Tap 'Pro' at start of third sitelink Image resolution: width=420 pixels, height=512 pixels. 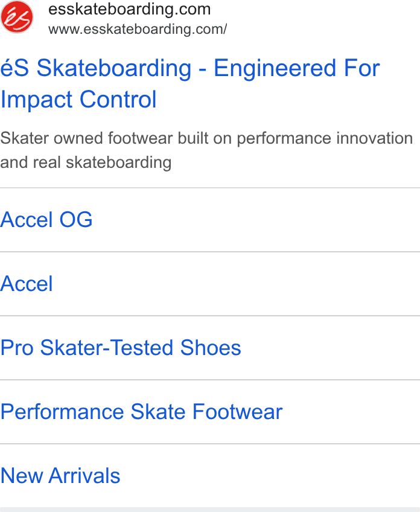(x=17, y=347)
